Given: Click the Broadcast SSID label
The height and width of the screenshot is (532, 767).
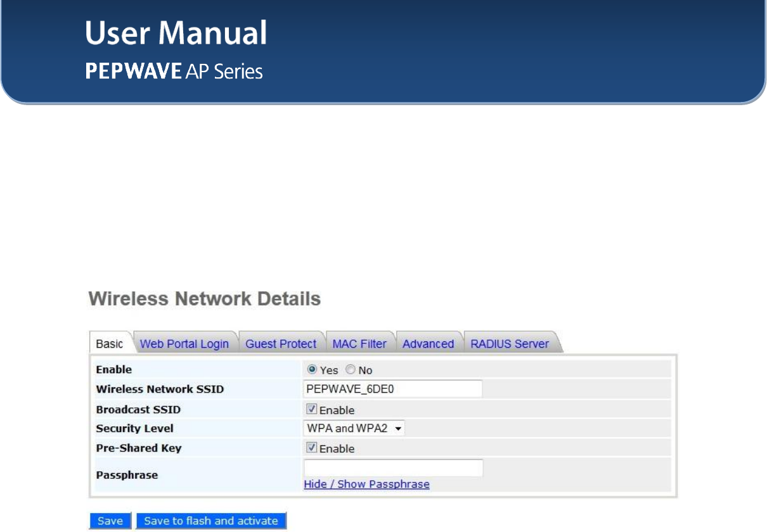Looking at the screenshot, I should tap(138, 409).
